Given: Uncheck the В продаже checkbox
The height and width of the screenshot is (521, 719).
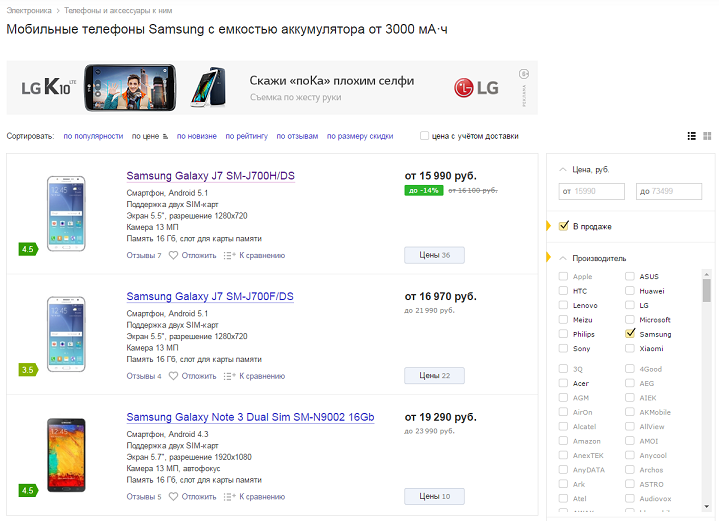Looking at the screenshot, I should tap(564, 226).
